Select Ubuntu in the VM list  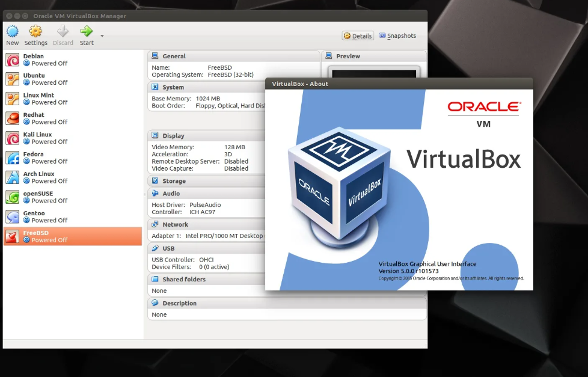pos(73,79)
